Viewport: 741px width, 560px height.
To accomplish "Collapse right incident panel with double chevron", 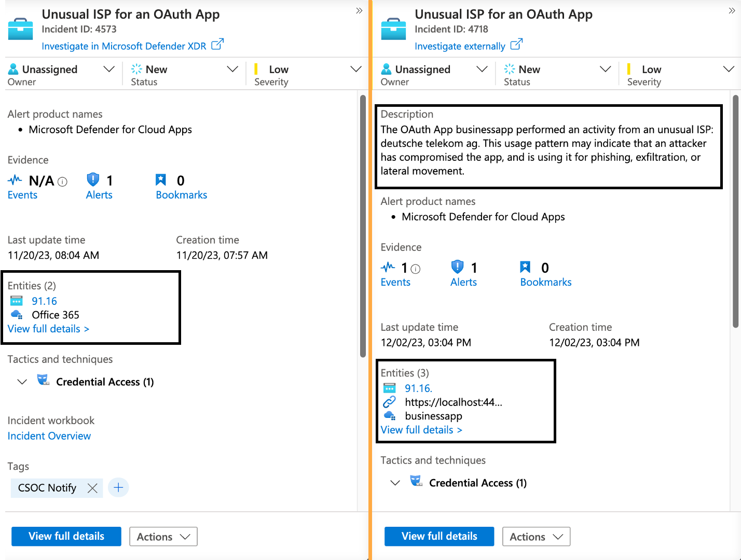I will click(x=732, y=10).
